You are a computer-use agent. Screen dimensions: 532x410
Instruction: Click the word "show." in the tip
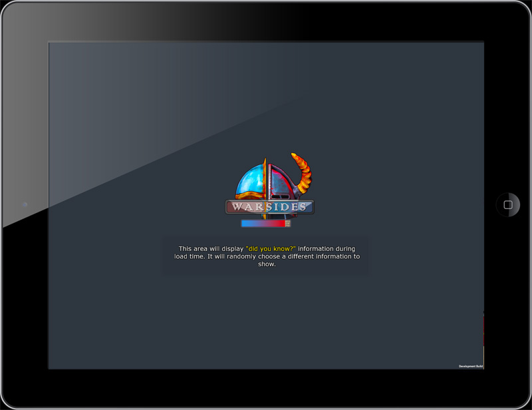point(267,264)
